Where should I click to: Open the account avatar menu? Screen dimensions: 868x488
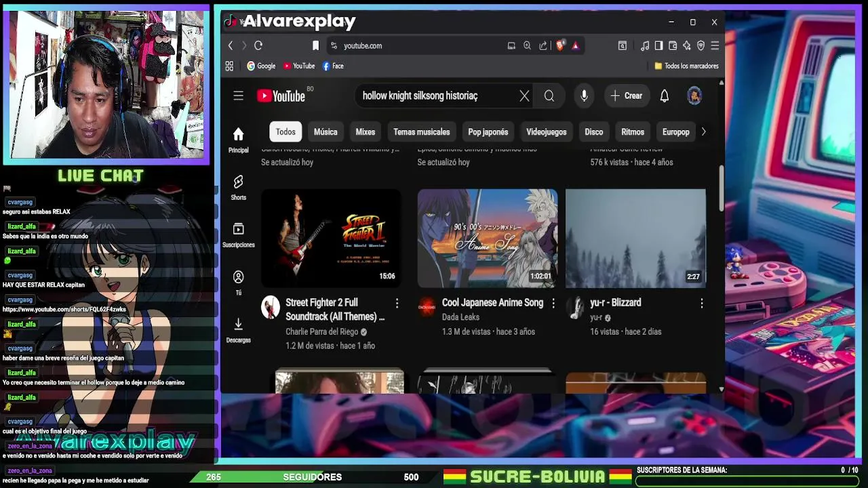pos(694,96)
